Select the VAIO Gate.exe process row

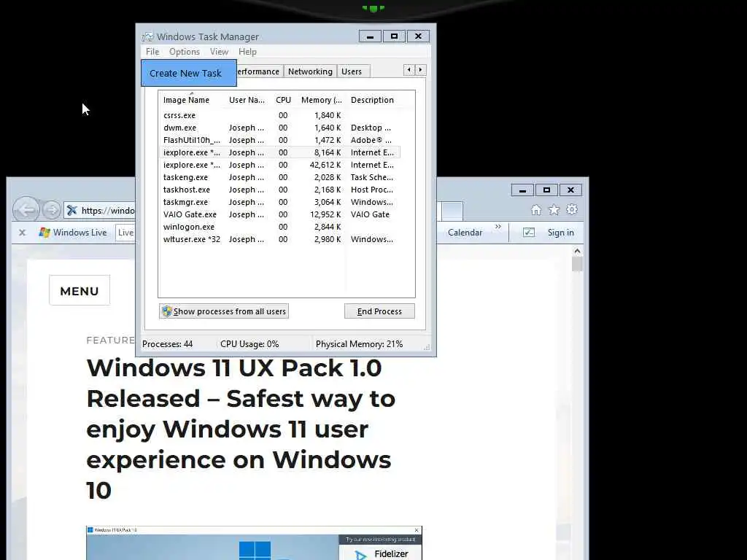tap(279, 214)
